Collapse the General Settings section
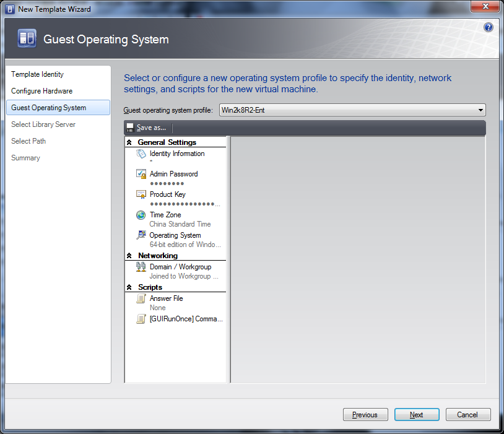Image resolution: width=504 pixels, height=434 pixels. click(129, 142)
